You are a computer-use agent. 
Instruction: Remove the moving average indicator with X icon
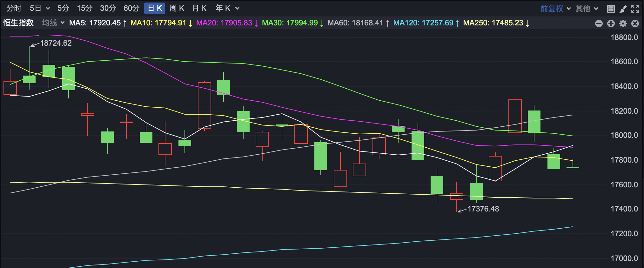[x=635, y=23]
